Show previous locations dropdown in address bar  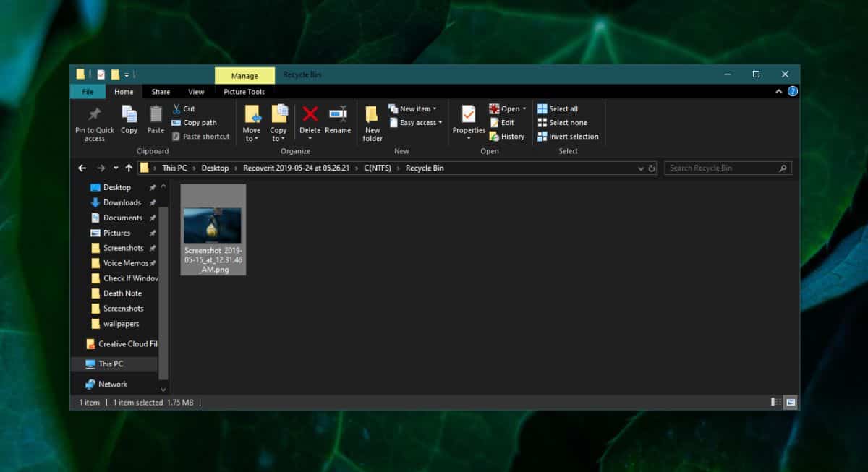pyautogui.click(x=641, y=168)
